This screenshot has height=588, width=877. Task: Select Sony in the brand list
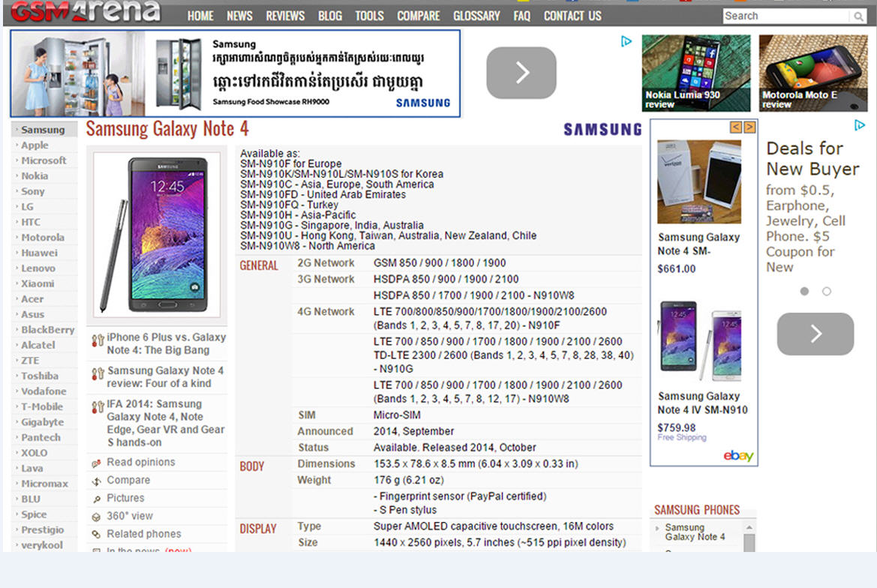[32, 191]
